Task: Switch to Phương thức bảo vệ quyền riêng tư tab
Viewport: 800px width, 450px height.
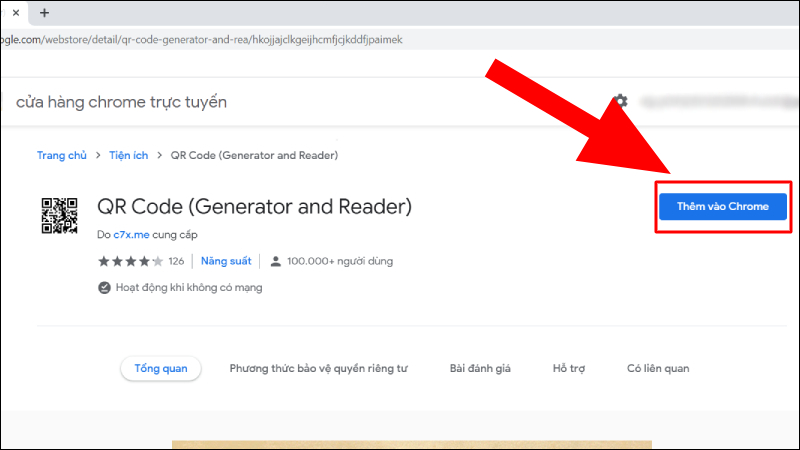Action: click(x=318, y=368)
